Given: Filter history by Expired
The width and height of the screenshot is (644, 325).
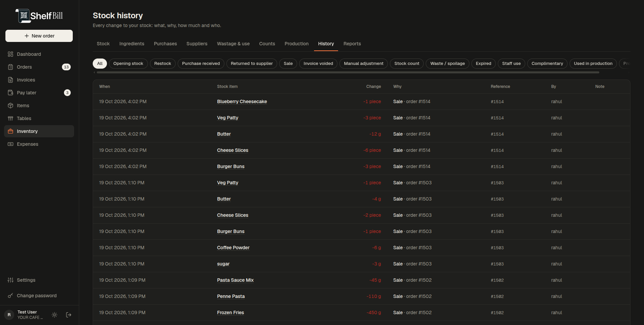Looking at the screenshot, I should click(483, 64).
